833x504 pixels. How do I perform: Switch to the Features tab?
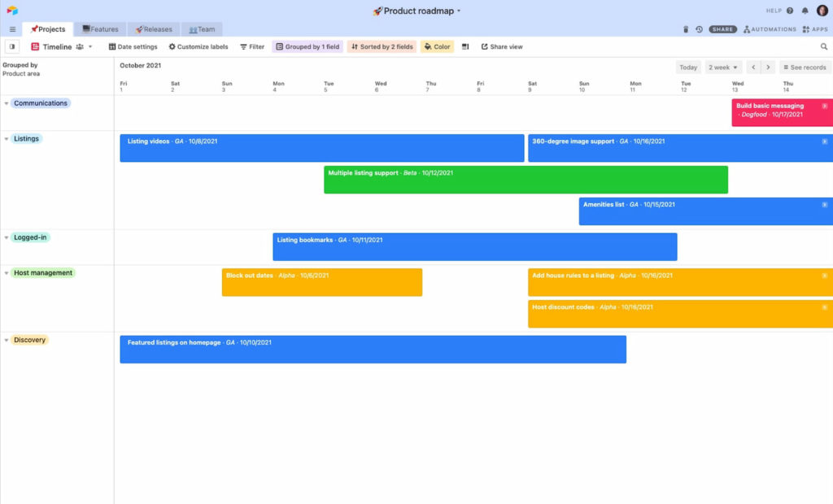coord(99,28)
